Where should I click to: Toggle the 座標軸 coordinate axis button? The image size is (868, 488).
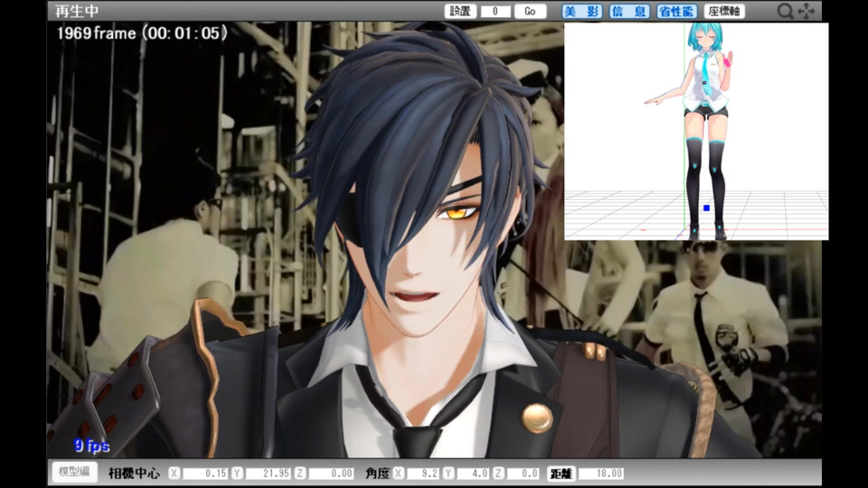pos(724,11)
